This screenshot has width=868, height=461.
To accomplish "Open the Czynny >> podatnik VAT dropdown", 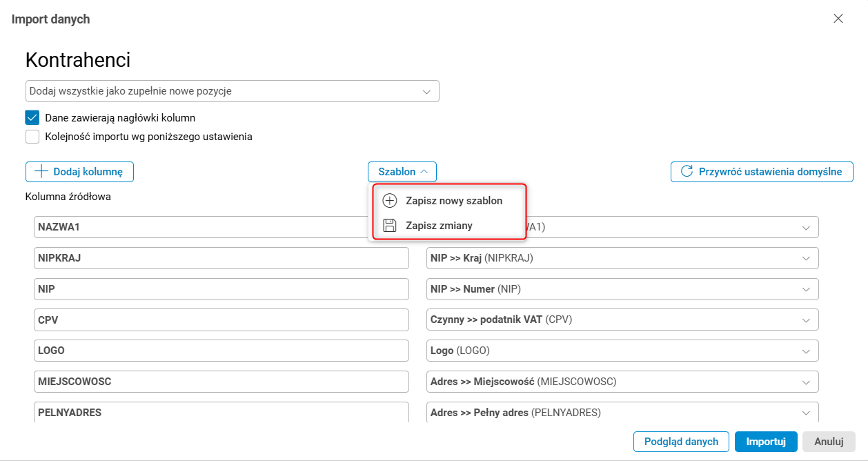I will (806, 320).
